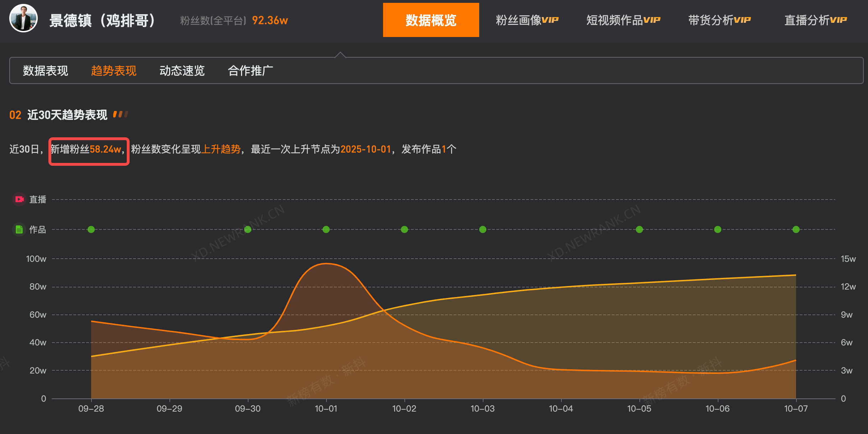Click the red 直播 camera icon

[19, 199]
